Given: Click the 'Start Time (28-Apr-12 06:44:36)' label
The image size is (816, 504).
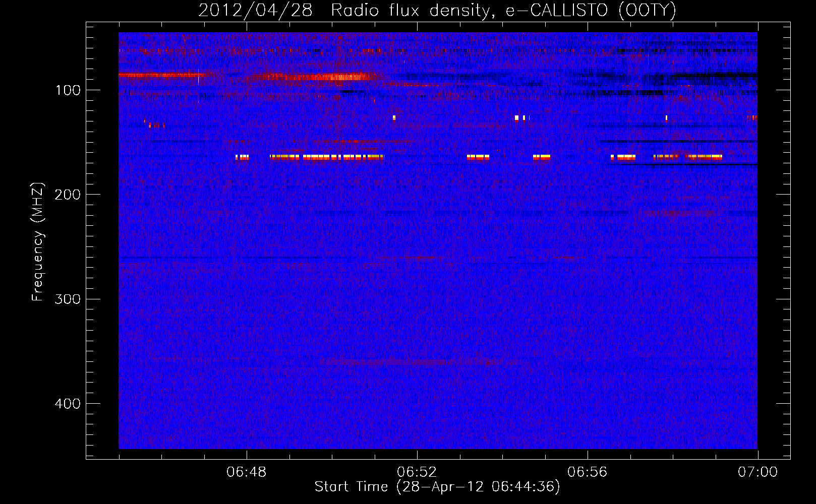Looking at the screenshot, I should (x=437, y=487).
